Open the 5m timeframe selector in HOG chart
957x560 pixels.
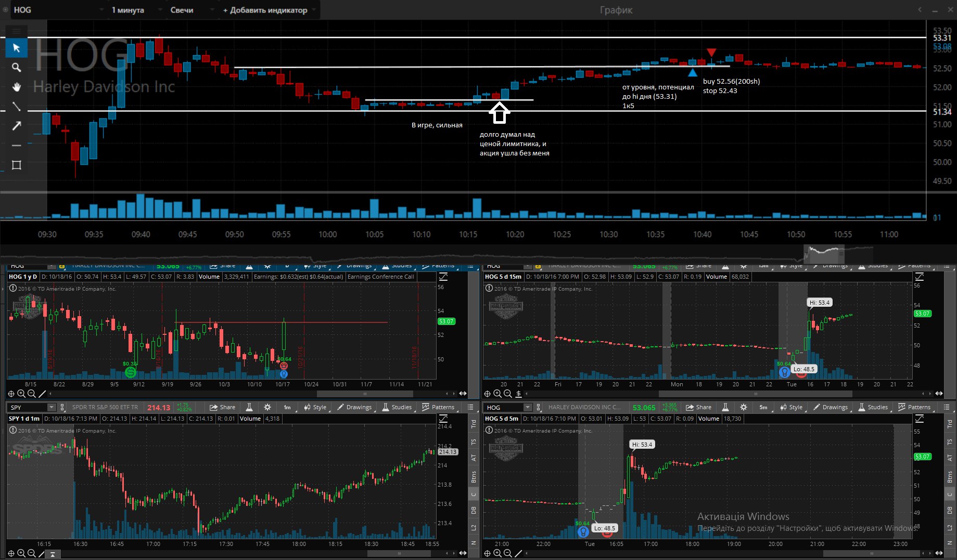click(763, 407)
